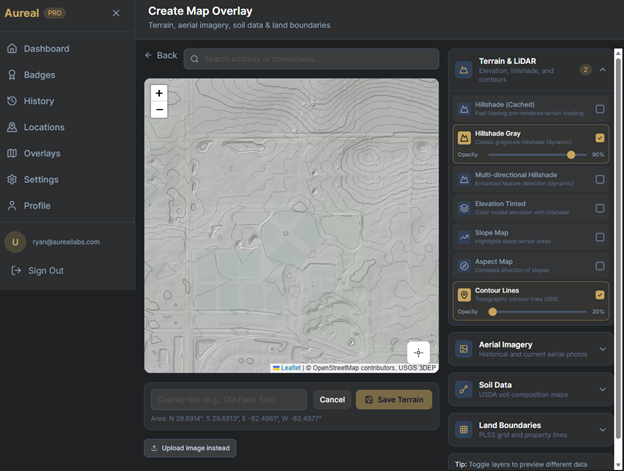Click the search address or coordinates field

click(311, 59)
